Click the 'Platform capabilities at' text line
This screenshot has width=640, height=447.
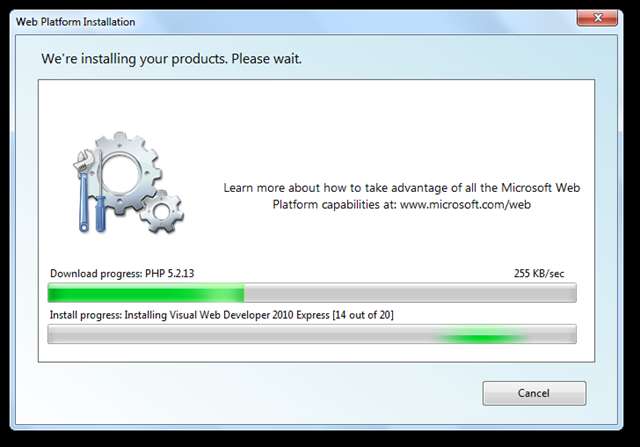coord(335,204)
